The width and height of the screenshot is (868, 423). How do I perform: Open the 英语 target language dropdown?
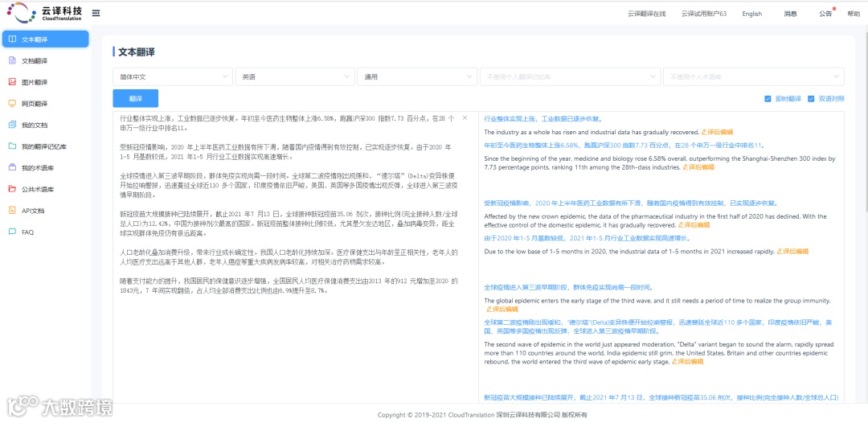[295, 76]
